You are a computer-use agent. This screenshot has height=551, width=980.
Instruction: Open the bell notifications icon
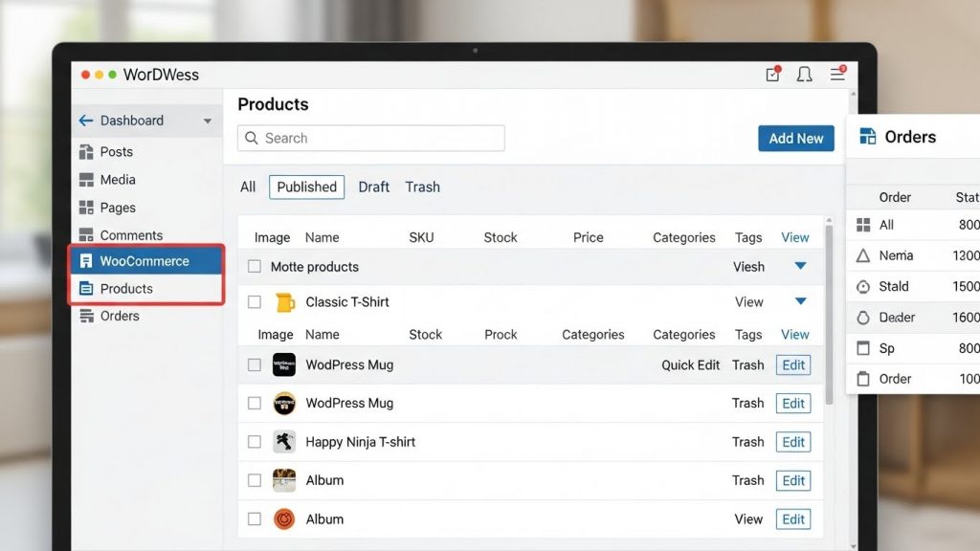click(804, 75)
